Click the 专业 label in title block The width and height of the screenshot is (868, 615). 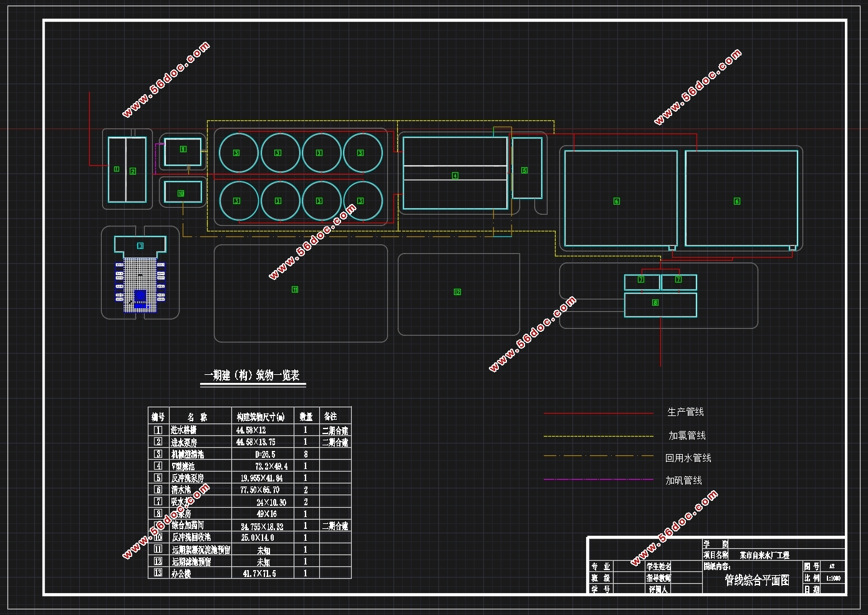click(601, 566)
